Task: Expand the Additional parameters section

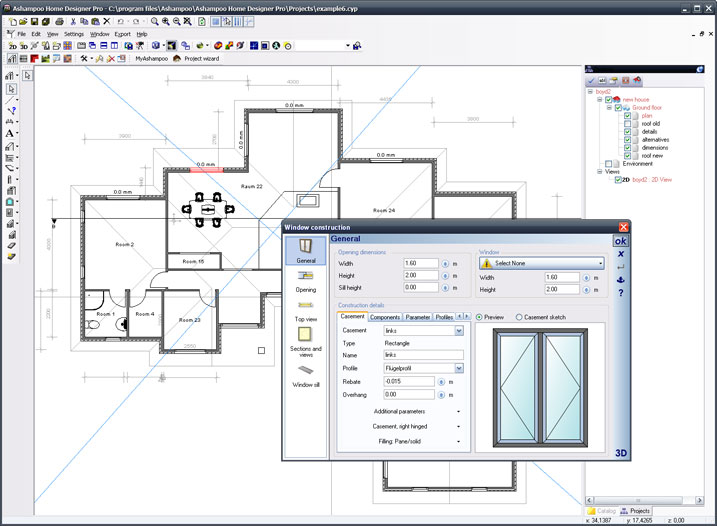Action: tap(457, 411)
